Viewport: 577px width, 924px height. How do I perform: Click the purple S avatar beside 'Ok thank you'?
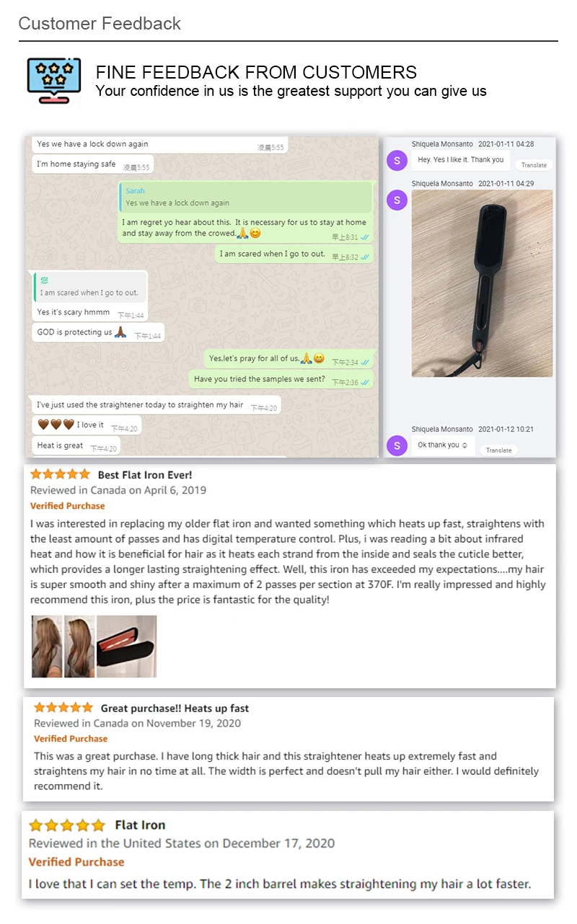tap(397, 445)
